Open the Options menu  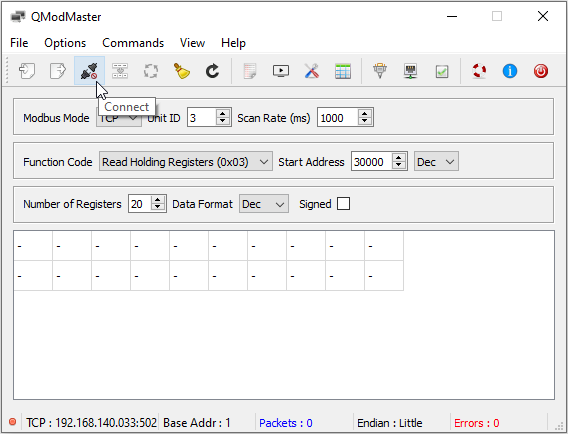pos(65,43)
